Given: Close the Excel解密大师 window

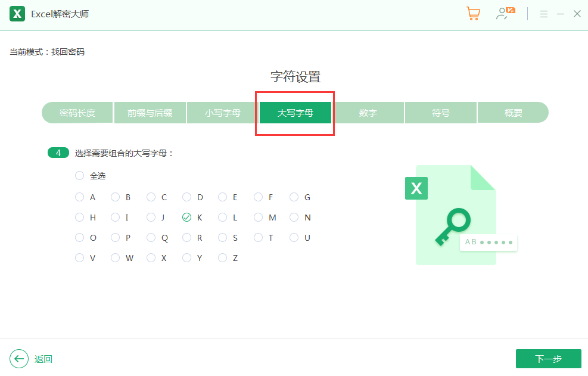Looking at the screenshot, I should 577,14.
